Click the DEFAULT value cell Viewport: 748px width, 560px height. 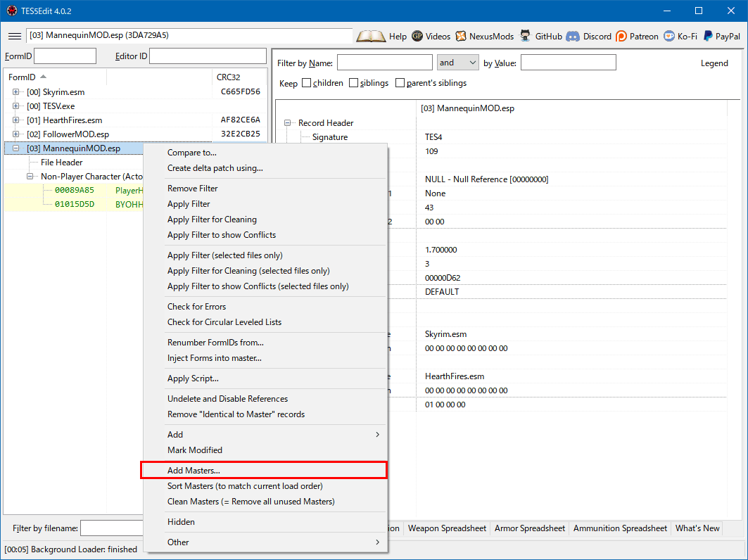[x=442, y=291]
